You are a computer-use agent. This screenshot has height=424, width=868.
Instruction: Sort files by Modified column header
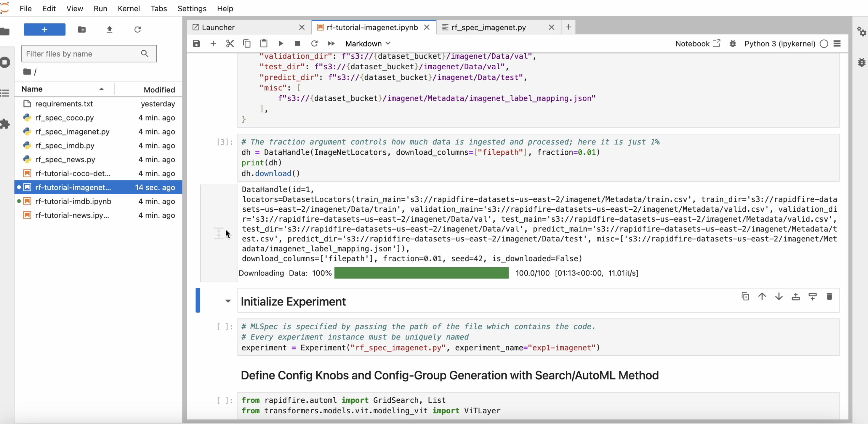tap(149, 89)
